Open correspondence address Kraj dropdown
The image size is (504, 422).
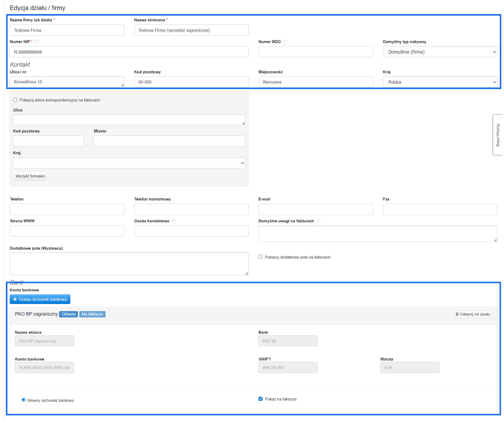click(129, 163)
